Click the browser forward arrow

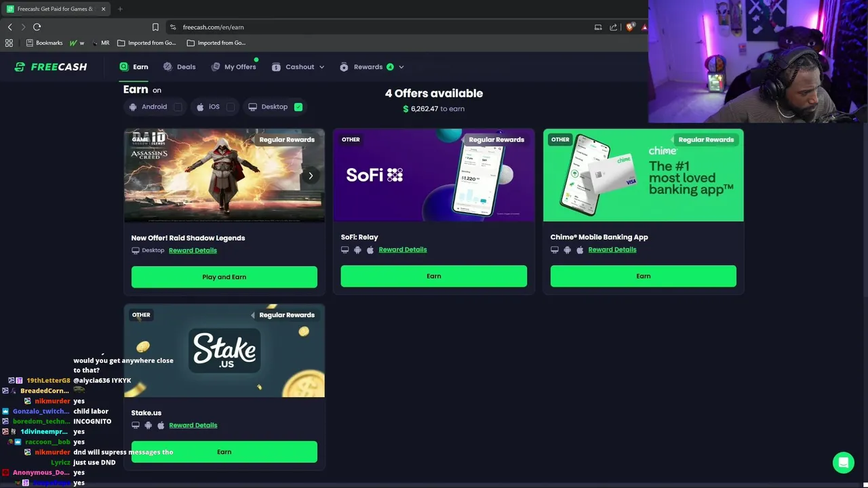[23, 27]
